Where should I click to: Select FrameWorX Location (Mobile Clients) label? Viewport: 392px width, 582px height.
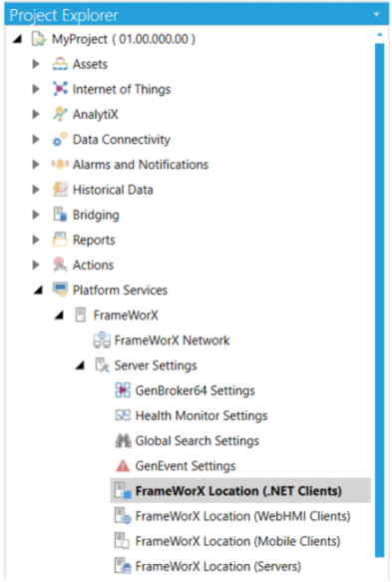[237, 541]
